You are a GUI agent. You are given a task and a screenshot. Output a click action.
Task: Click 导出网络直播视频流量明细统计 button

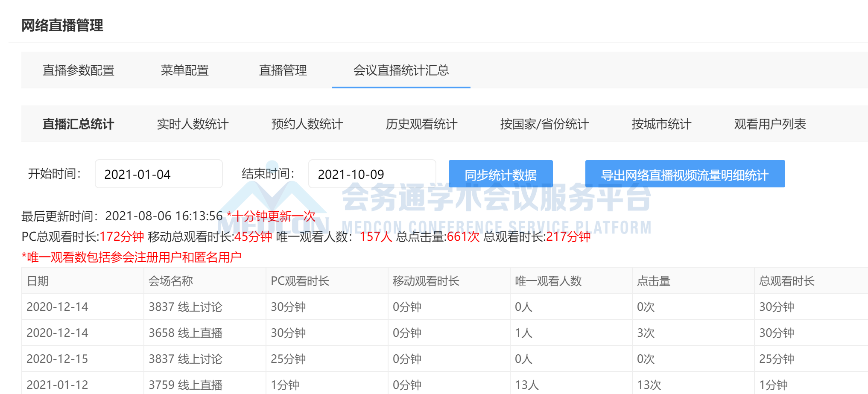pyautogui.click(x=685, y=174)
